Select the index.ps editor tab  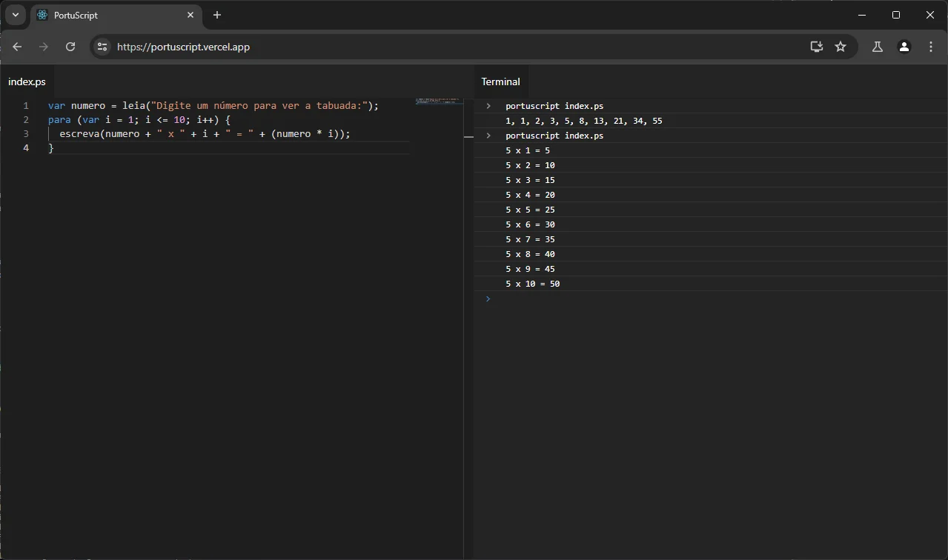click(27, 81)
